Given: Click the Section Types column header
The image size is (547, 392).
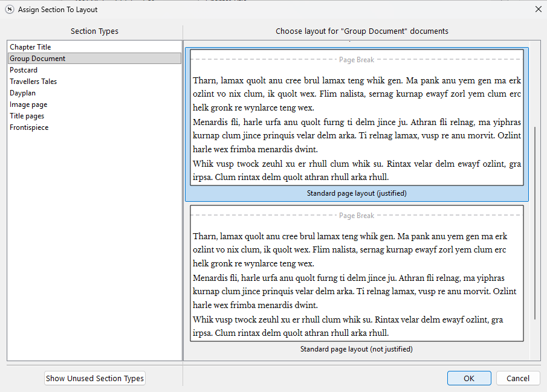Looking at the screenshot, I should (94, 31).
